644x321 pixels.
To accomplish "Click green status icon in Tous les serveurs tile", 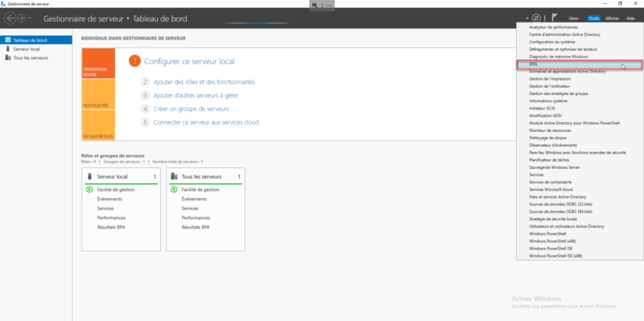I will [x=174, y=190].
